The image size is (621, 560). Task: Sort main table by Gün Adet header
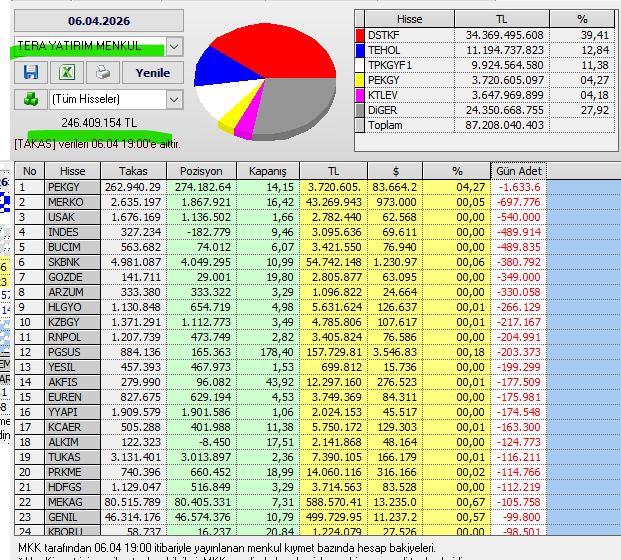click(518, 171)
